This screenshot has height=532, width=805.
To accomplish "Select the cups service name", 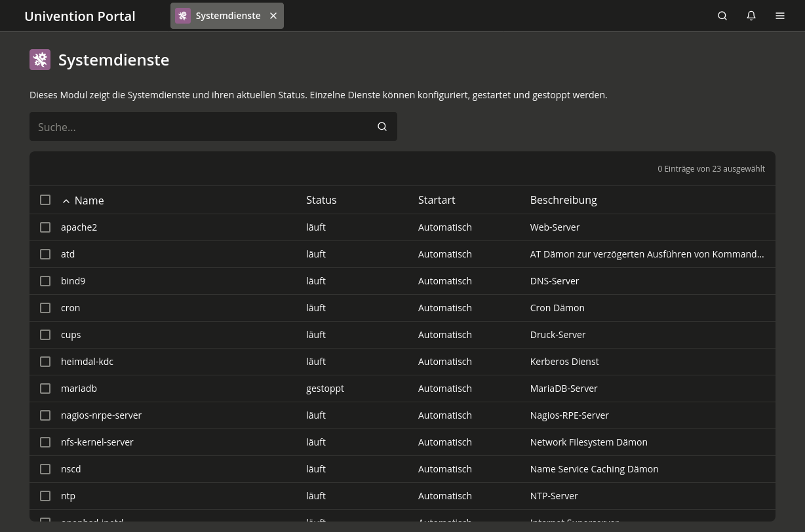I will (71, 335).
